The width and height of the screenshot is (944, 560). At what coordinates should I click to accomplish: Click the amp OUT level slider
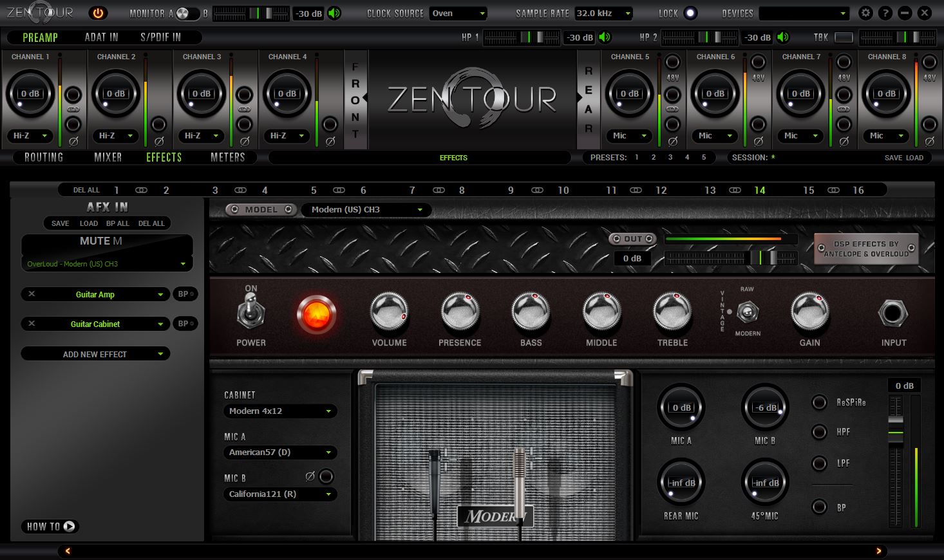click(732, 258)
